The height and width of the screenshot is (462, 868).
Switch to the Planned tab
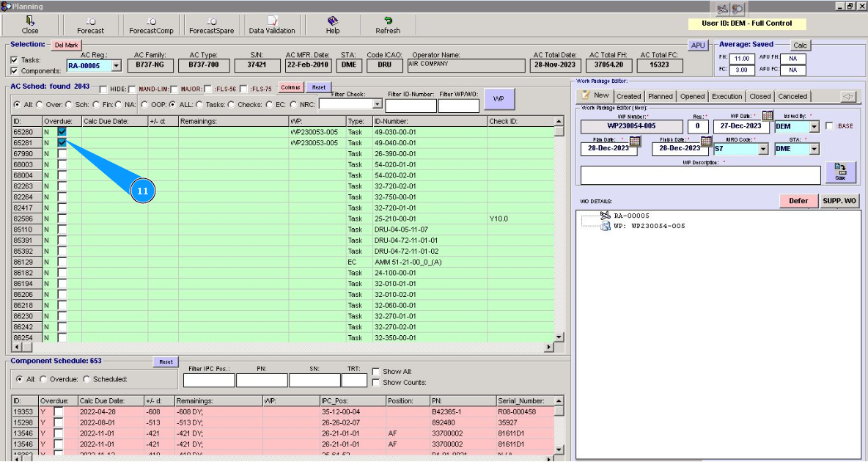tap(660, 96)
